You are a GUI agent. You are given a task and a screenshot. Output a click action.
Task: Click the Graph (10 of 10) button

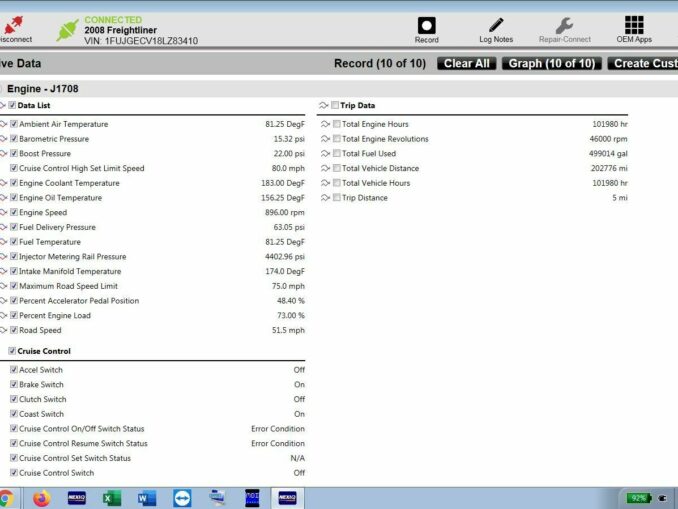point(552,64)
